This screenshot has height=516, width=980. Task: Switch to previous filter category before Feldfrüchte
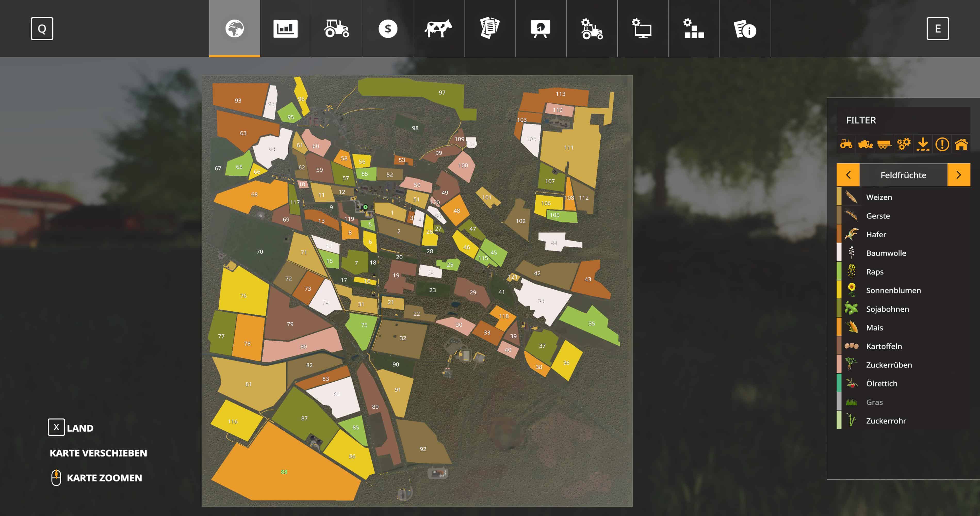[x=848, y=175]
